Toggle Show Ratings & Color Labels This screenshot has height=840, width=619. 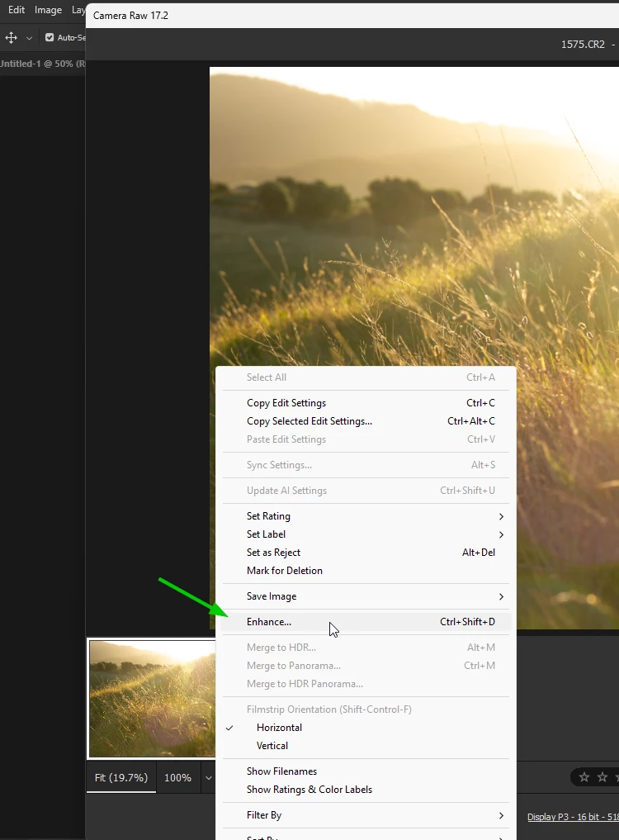coord(366,790)
